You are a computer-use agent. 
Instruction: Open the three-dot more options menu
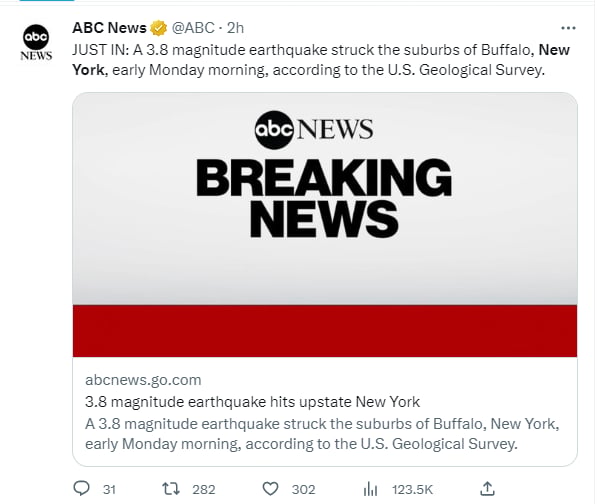(x=568, y=28)
